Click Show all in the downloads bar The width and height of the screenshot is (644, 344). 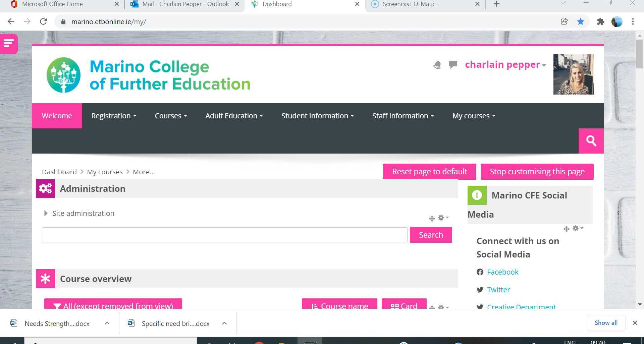pos(606,323)
